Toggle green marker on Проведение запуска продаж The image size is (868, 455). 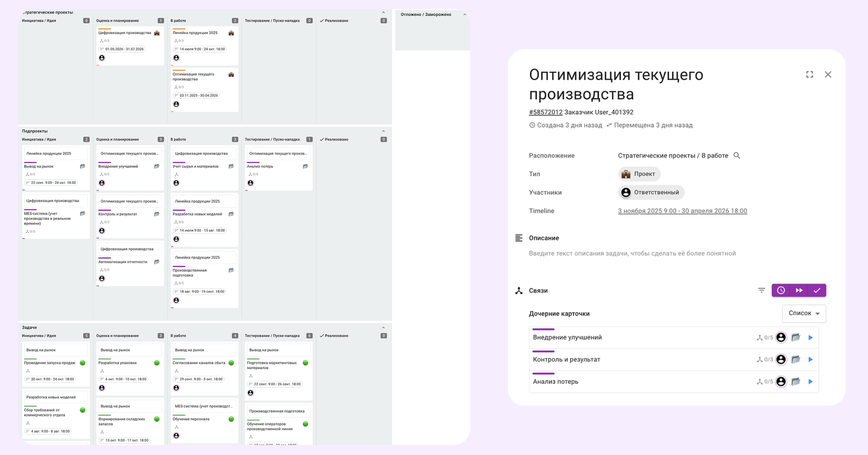point(83,363)
